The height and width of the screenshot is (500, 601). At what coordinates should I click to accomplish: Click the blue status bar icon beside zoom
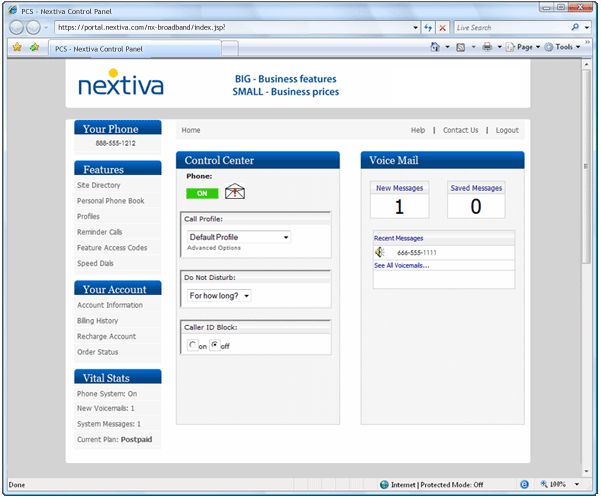pyautogui.click(x=524, y=485)
